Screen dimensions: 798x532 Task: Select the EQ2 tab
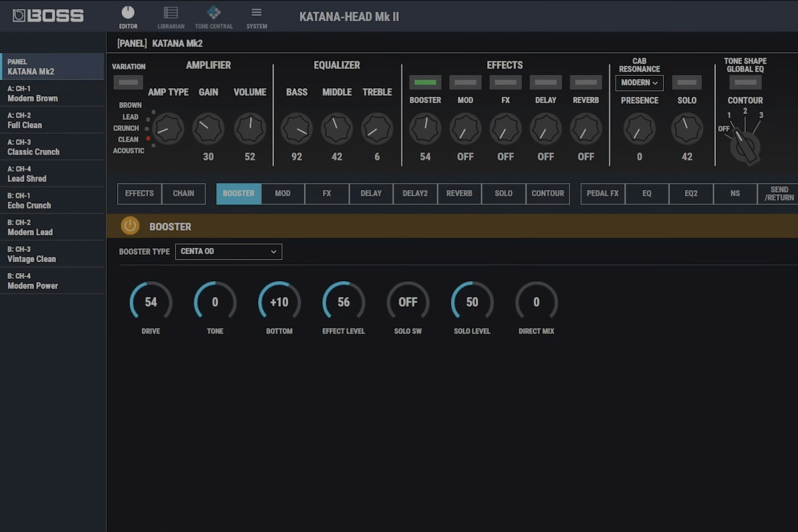pyautogui.click(x=691, y=193)
